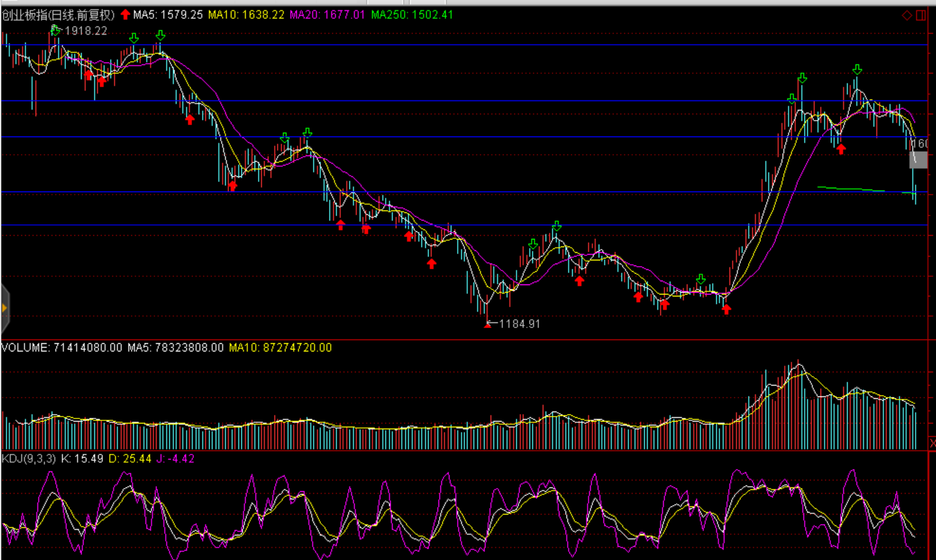Select the yellow MA10: 1638.22 label
936x560 pixels.
(x=246, y=15)
